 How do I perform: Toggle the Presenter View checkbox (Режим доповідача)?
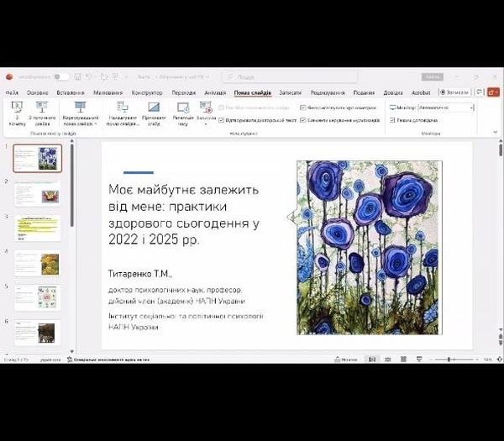[x=392, y=120]
